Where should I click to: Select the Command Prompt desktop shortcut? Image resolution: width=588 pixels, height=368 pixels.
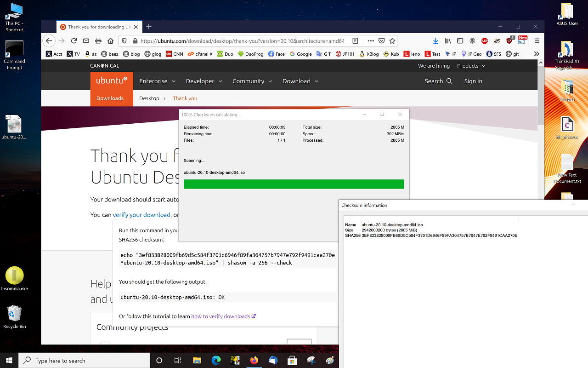[14, 55]
